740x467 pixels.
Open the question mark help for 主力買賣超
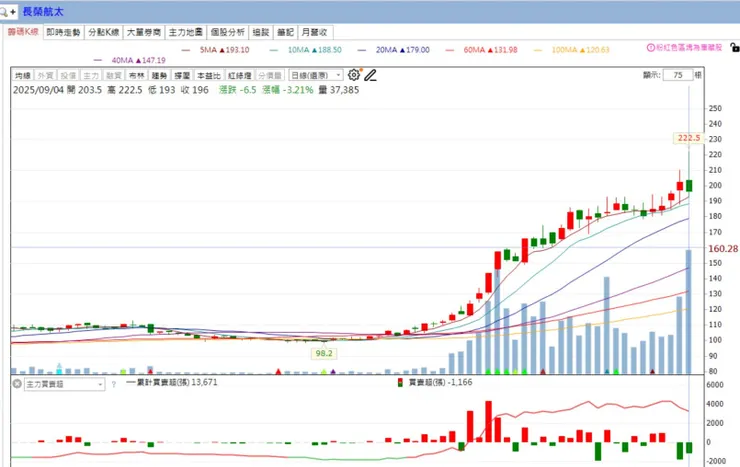tap(114, 384)
